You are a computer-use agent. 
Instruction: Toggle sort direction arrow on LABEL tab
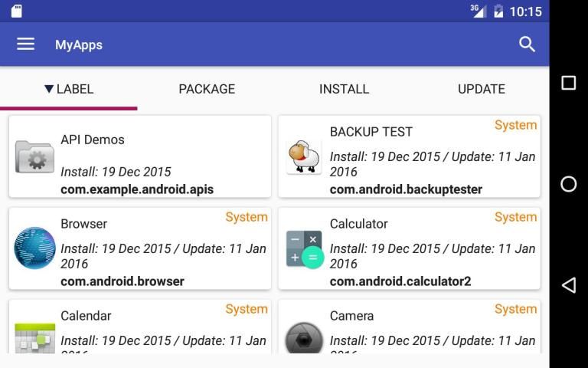click(x=49, y=89)
